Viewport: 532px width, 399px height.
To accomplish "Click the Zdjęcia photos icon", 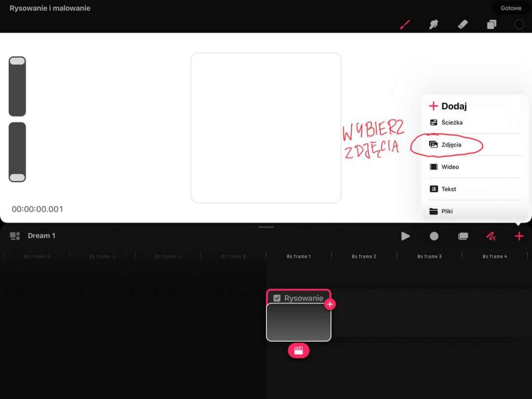I will coord(434,144).
